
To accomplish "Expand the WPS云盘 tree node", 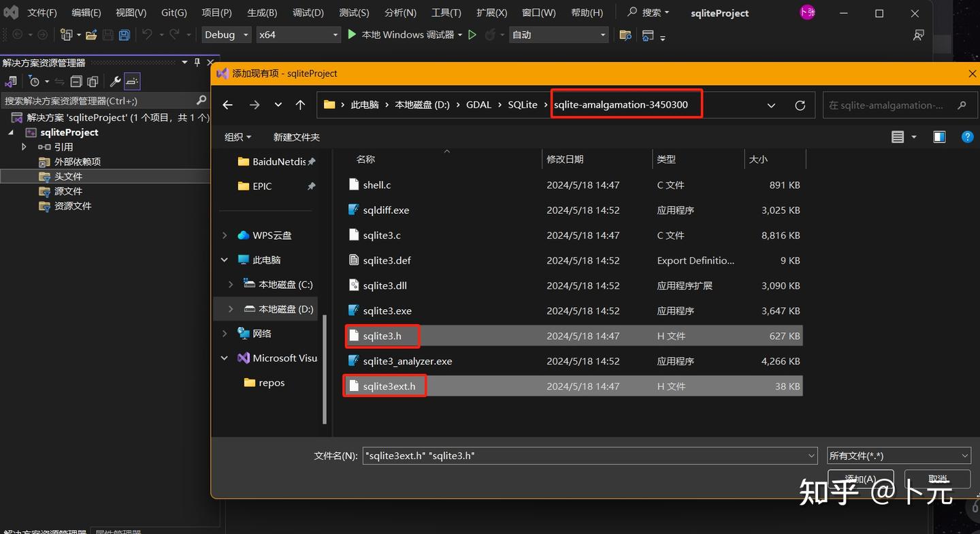I will 225,236.
